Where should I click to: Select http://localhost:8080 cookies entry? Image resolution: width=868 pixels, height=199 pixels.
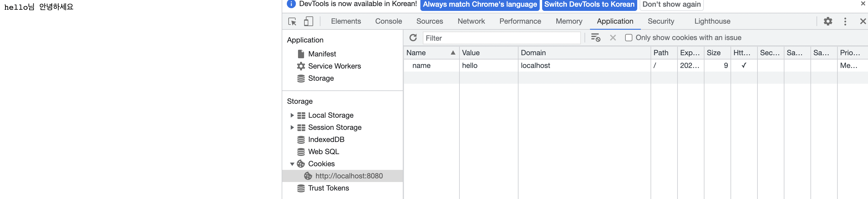point(342,176)
